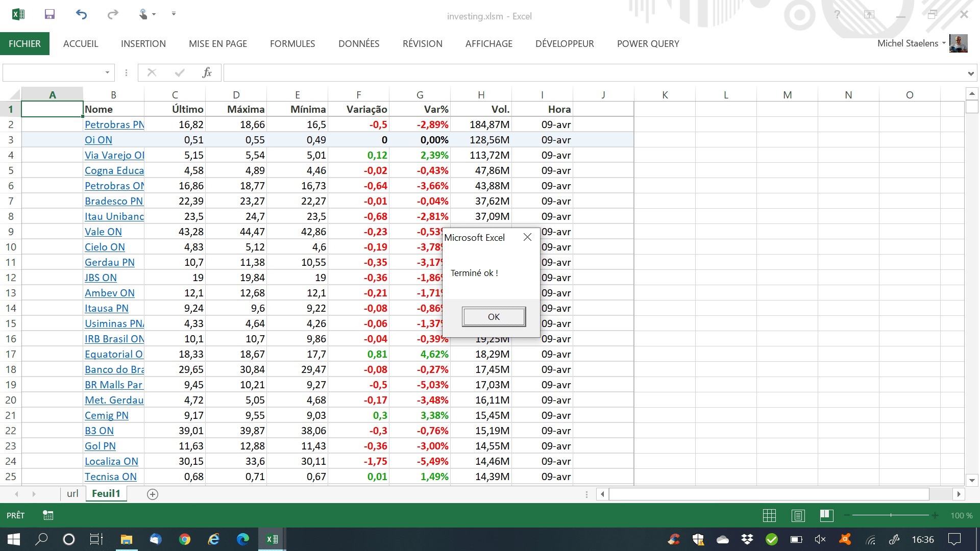Expand the Name Box dropdown
Viewport: 980px width, 551px height.
107,73
